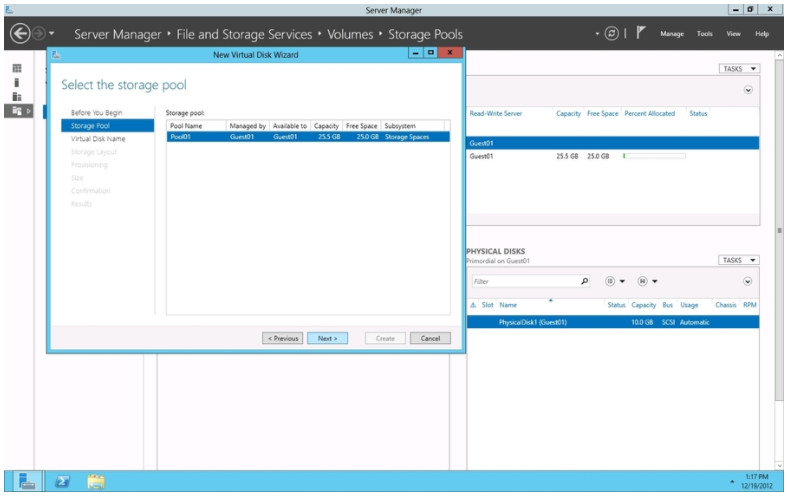Show hidden tray icons arrow

pyautogui.click(x=732, y=481)
